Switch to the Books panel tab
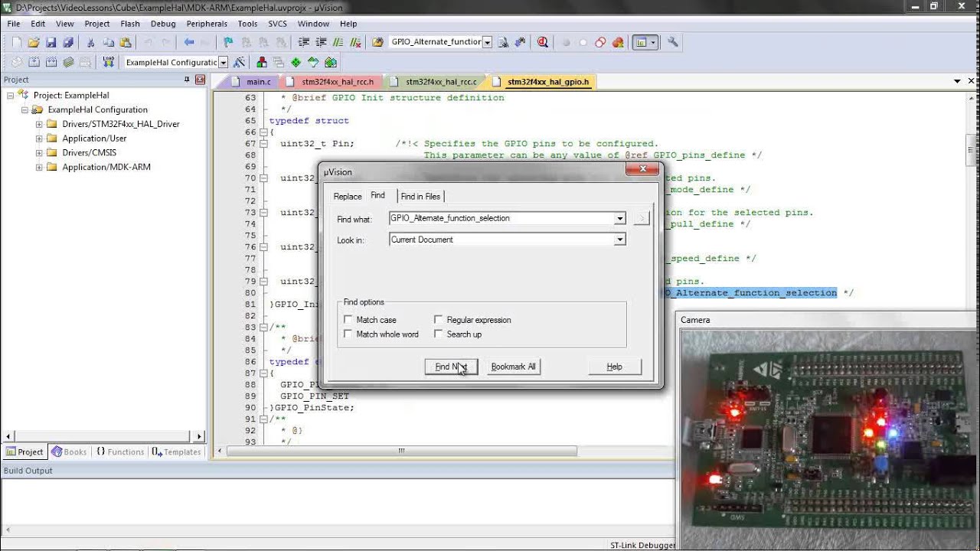Screen dimensions: 980x551 point(69,452)
